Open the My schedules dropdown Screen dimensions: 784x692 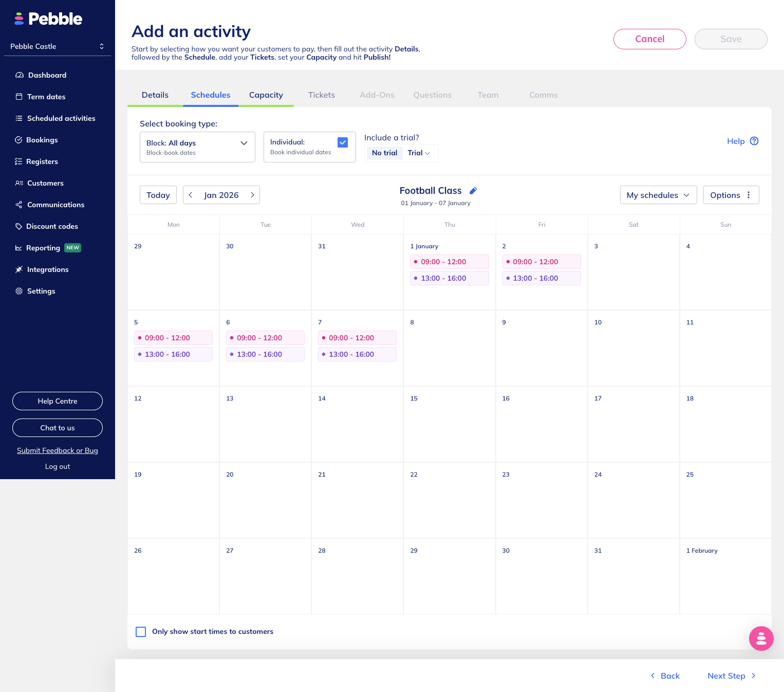tap(658, 195)
